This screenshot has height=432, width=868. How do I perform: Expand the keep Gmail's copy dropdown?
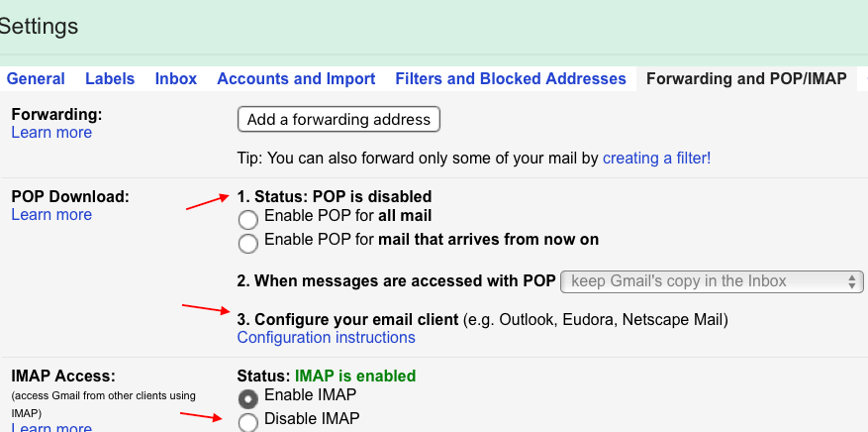point(712,281)
